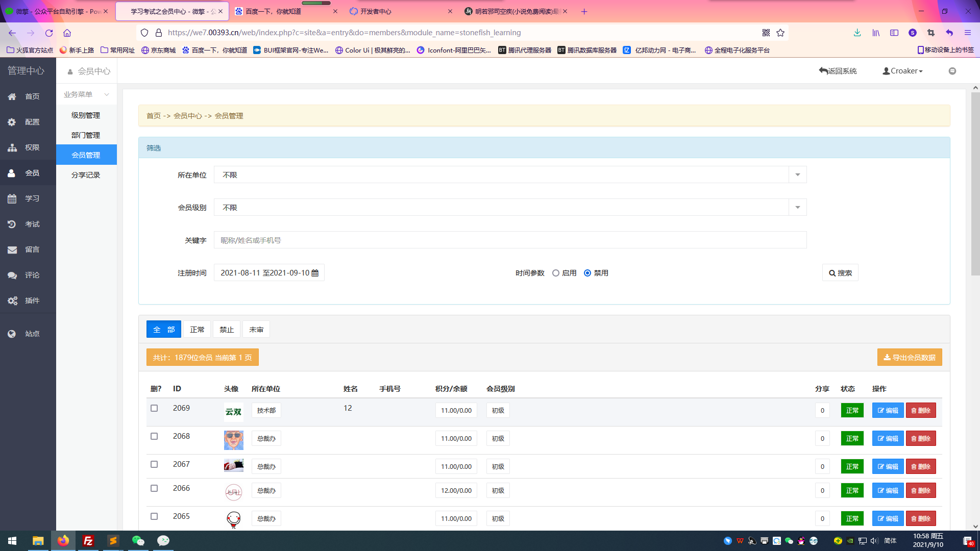Click the browser reload icon
The height and width of the screenshot is (551, 980).
tap(49, 33)
